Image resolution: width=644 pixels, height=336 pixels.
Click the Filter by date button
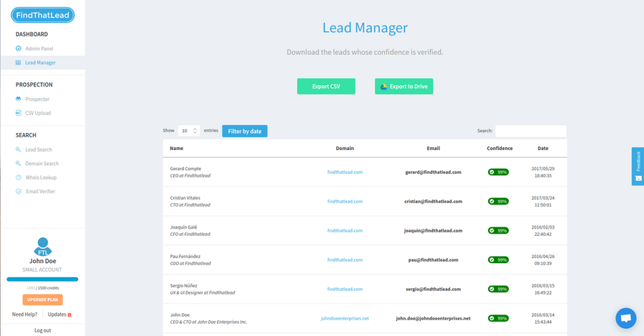(x=245, y=132)
